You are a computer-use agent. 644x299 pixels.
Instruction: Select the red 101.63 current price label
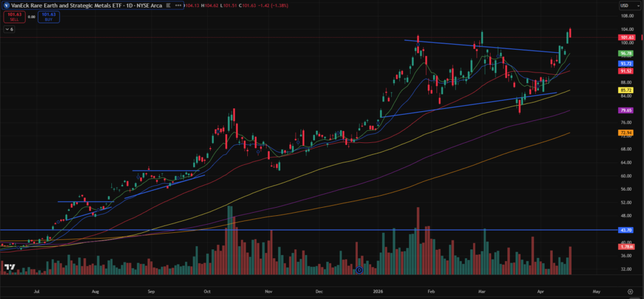click(626, 38)
